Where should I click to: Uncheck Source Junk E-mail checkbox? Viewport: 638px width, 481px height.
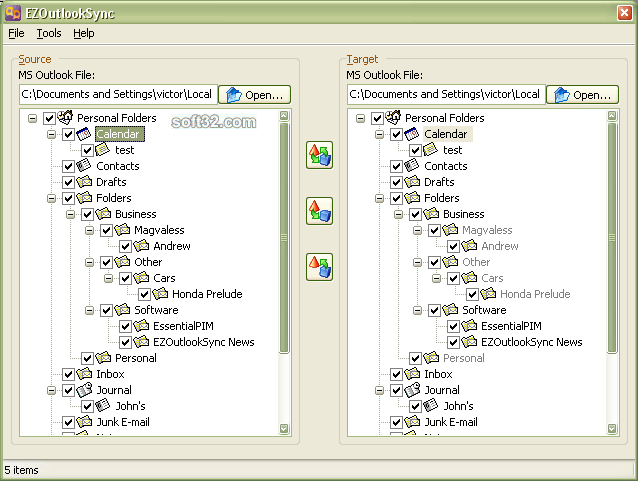[x=68, y=422]
